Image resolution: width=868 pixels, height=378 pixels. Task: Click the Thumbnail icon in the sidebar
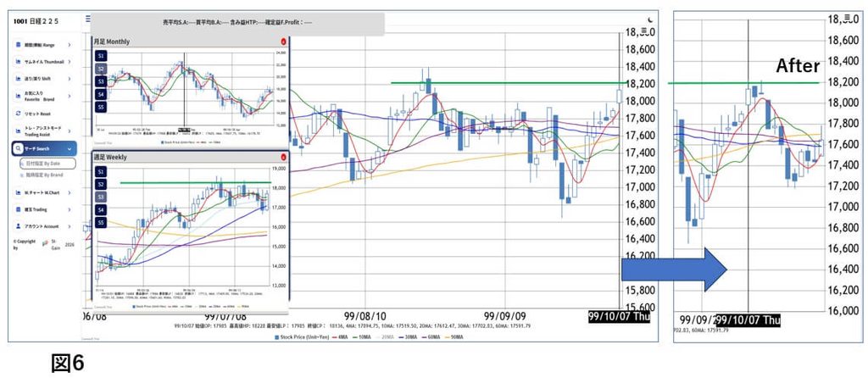pyautogui.click(x=19, y=61)
